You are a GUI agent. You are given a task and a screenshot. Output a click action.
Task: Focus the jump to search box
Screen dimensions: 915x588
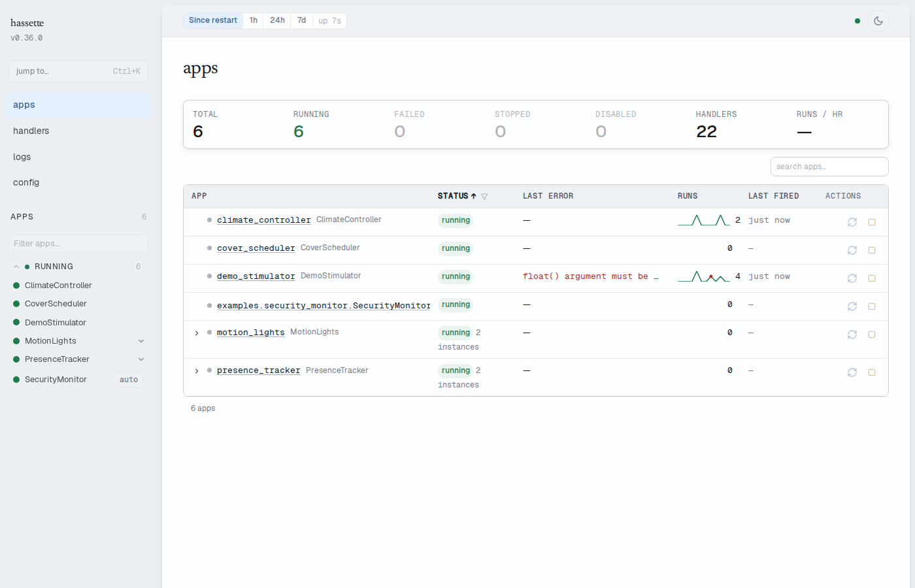(78, 71)
